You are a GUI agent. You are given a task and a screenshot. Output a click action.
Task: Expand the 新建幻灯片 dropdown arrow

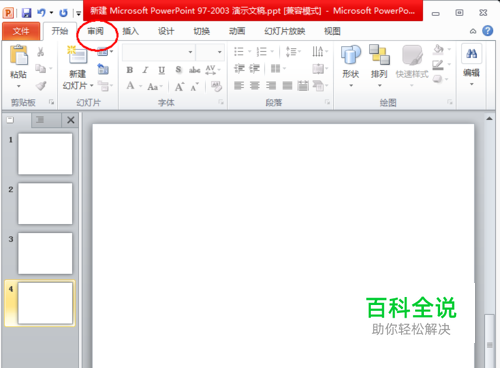pos(91,86)
